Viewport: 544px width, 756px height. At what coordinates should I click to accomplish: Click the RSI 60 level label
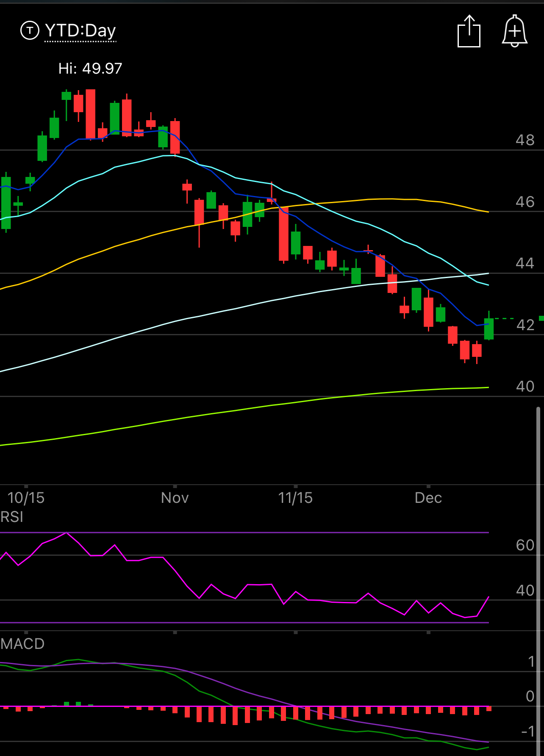pyautogui.click(x=525, y=545)
